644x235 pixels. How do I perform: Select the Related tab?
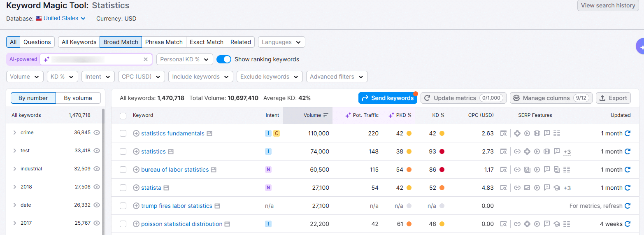(x=241, y=42)
